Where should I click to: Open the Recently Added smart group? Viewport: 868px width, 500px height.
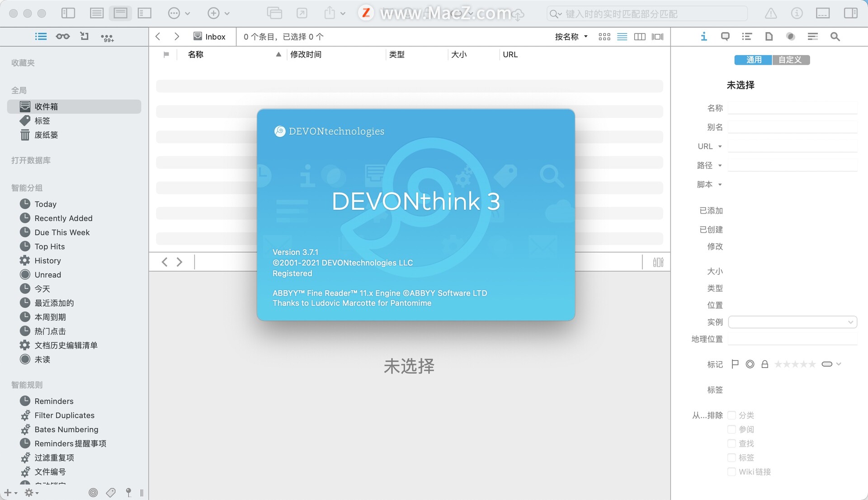click(74, 218)
